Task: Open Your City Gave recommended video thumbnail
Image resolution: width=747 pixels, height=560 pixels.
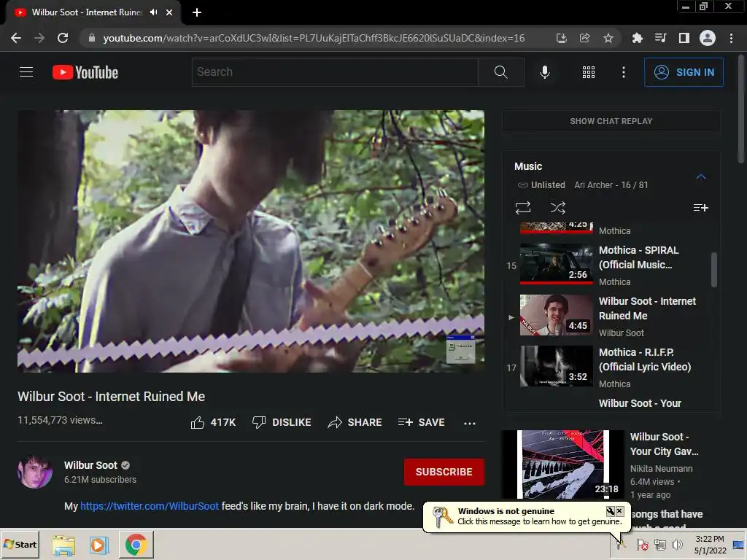Action: (562, 464)
